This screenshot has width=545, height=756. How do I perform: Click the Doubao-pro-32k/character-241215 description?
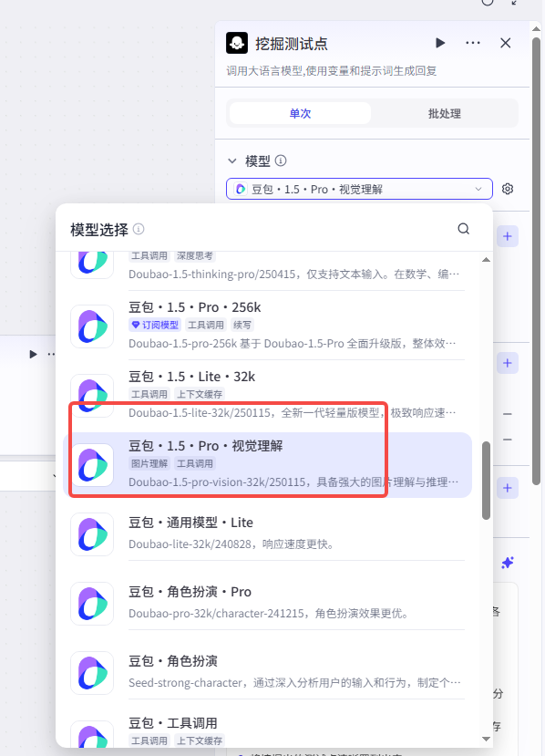(269, 614)
